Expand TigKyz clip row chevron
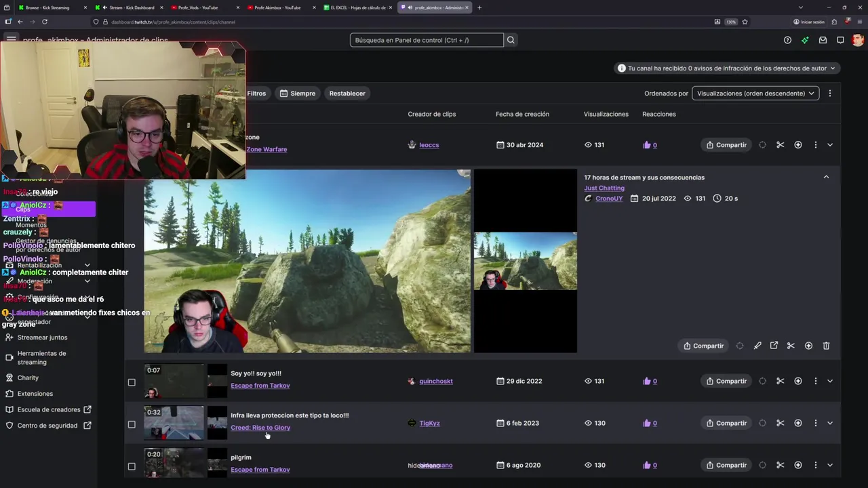The height and width of the screenshot is (488, 868). [x=830, y=423]
